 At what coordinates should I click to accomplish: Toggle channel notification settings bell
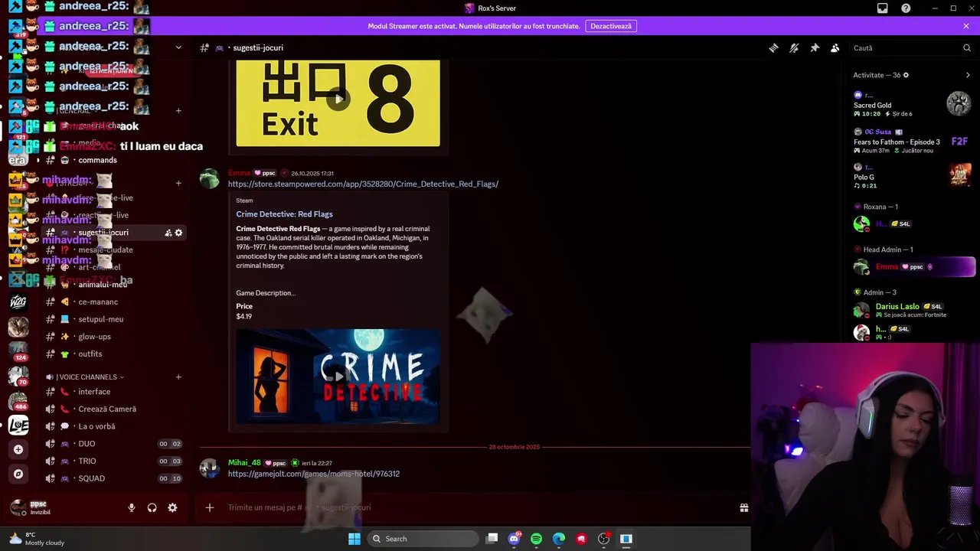[794, 47]
